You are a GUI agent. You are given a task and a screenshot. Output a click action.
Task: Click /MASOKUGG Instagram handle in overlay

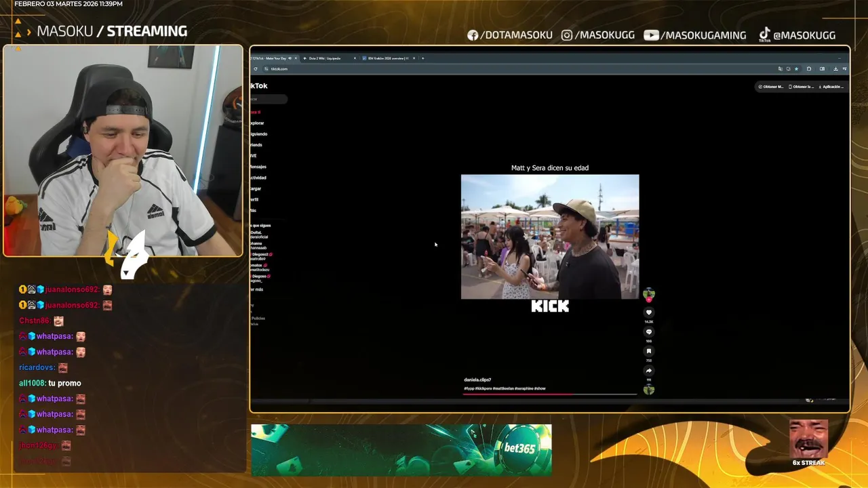click(598, 35)
